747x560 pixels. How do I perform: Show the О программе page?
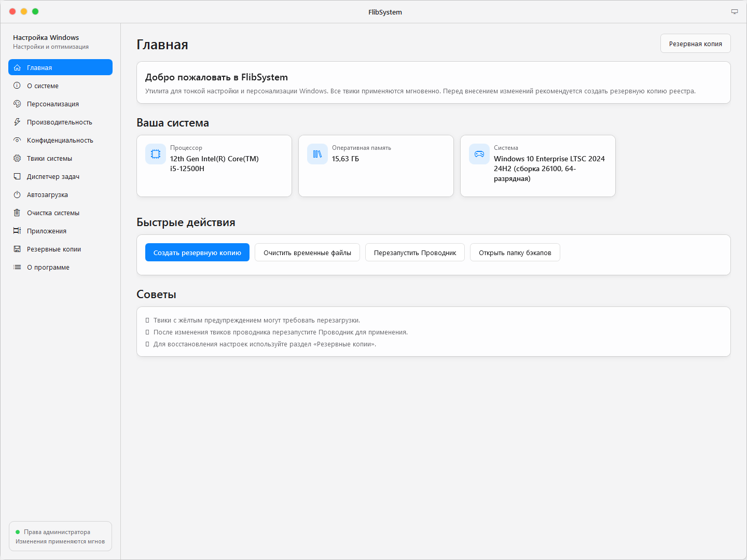tap(60, 267)
